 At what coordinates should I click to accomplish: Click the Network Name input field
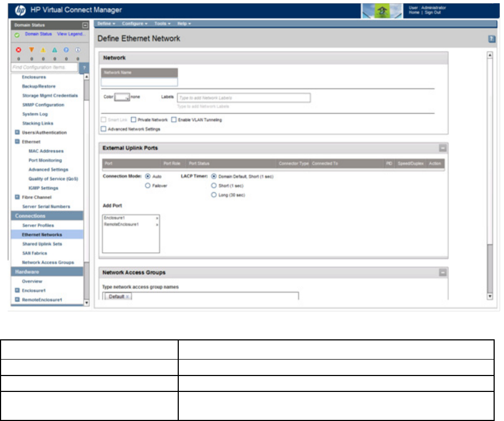click(139, 82)
